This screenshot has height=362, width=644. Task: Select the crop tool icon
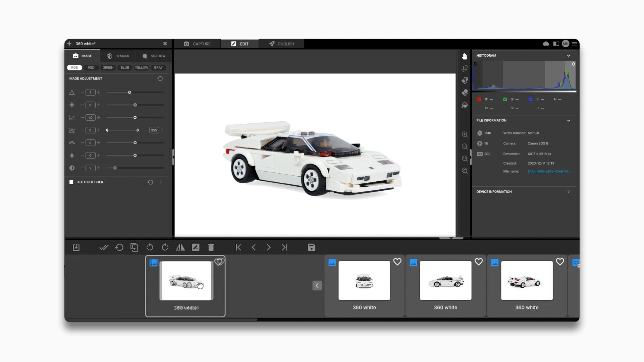click(465, 69)
